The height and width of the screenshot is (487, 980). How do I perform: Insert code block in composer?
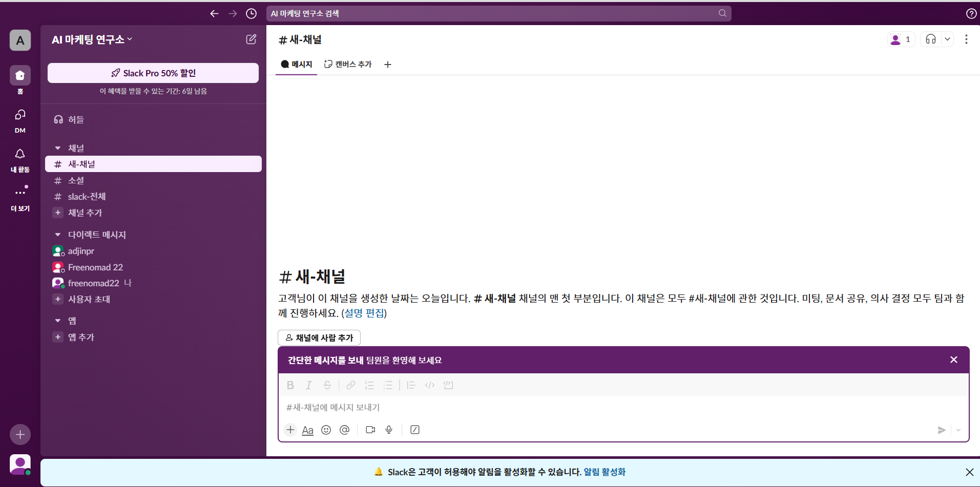coord(448,385)
